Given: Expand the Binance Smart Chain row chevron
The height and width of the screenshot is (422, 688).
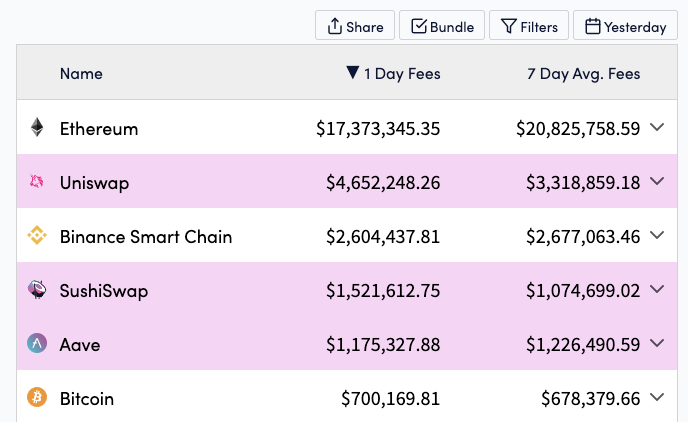Looking at the screenshot, I should pyautogui.click(x=657, y=235).
